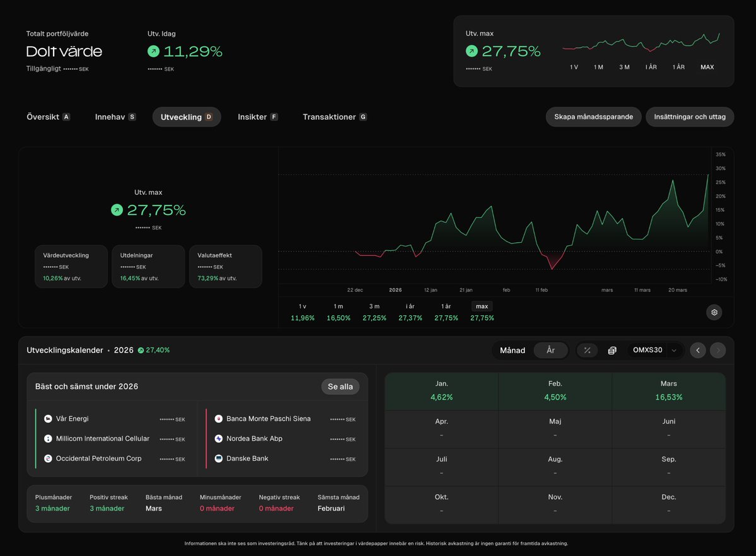
Task: Switch calendar view to Månad
Action: [x=512, y=350]
